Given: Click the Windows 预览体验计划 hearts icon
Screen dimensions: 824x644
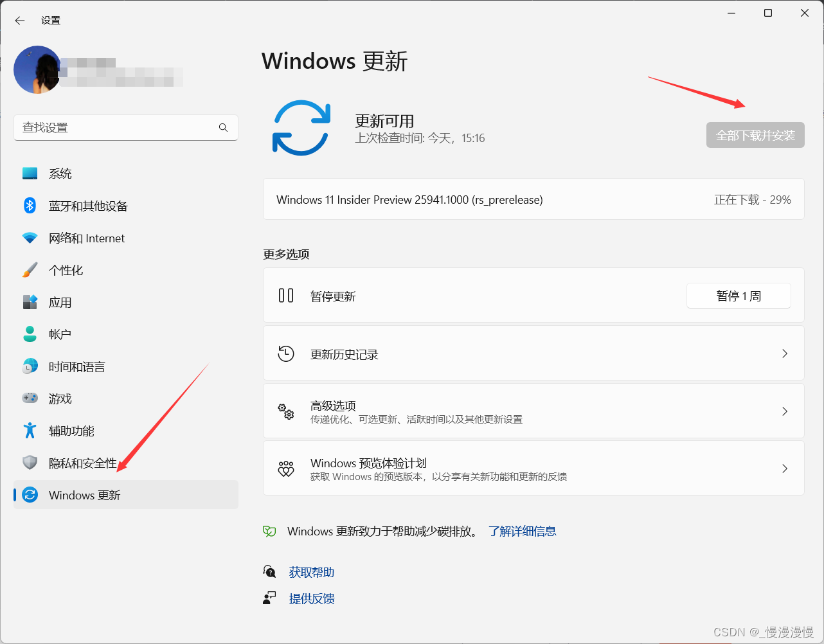Looking at the screenshot, I should (x=286, y=469).
